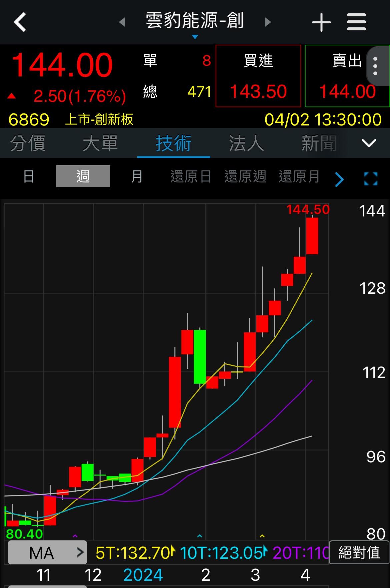The width and height of the screenshot is (390, 588).
Task: Tap the 賣出 sell button
Action: [x=347, y=76]
